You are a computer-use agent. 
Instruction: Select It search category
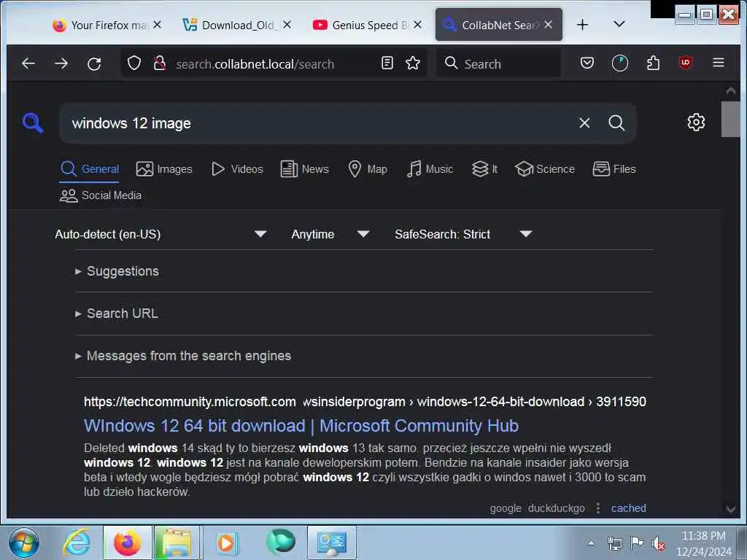484,169
